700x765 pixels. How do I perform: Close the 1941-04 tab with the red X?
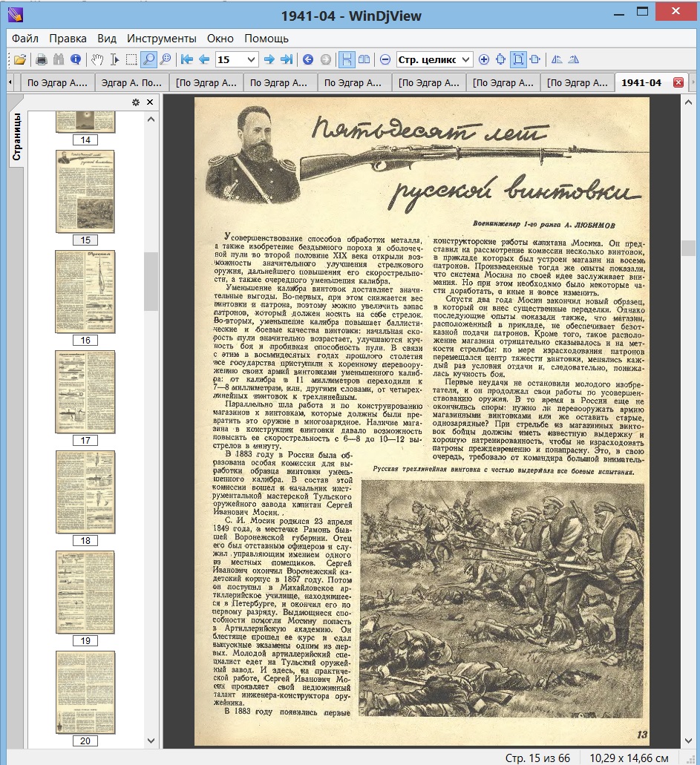(x=678, y=82)
